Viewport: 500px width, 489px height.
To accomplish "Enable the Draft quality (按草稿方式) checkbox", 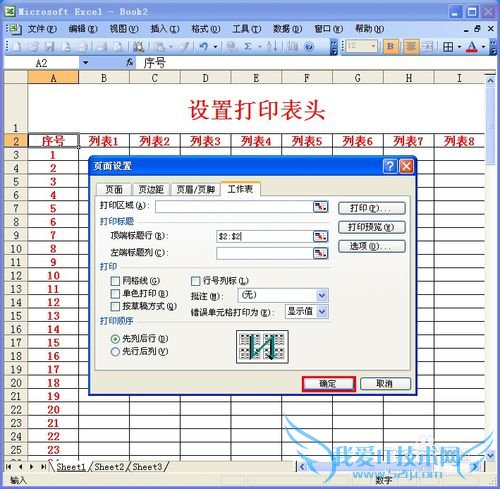I will (x=115, y=306).
